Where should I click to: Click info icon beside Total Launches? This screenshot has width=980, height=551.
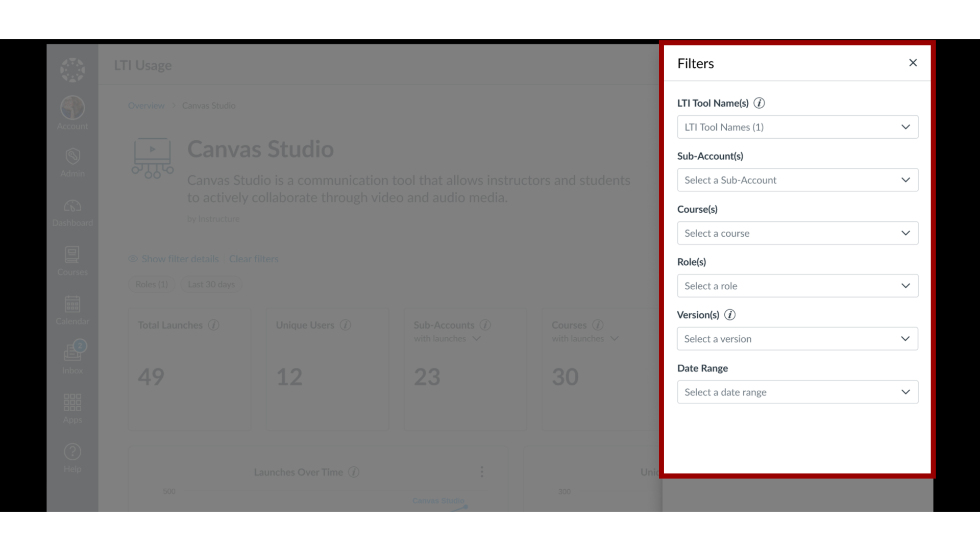pos(214,325)
